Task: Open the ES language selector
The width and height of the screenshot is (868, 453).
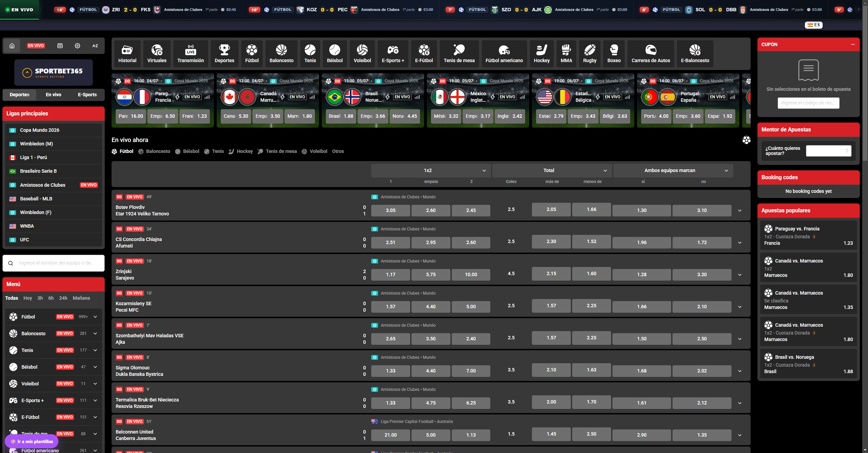Action: click(814, 25)
